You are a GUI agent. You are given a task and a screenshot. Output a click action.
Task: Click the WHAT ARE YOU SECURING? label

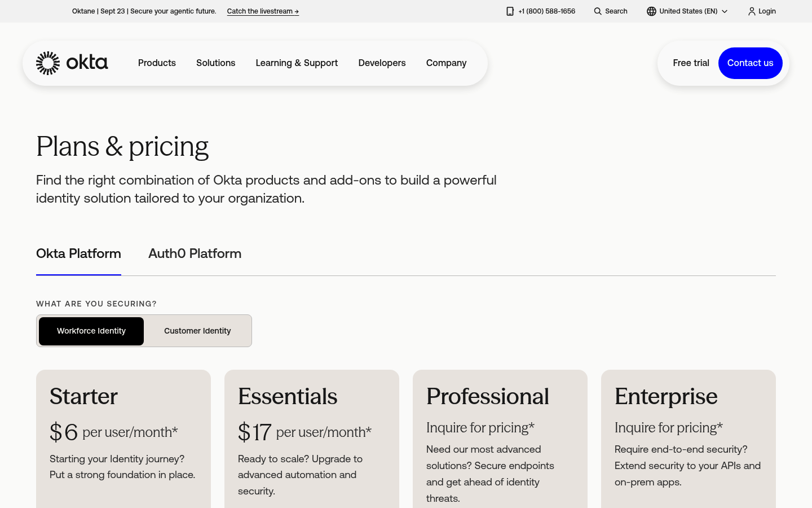(x=96, y=304)
